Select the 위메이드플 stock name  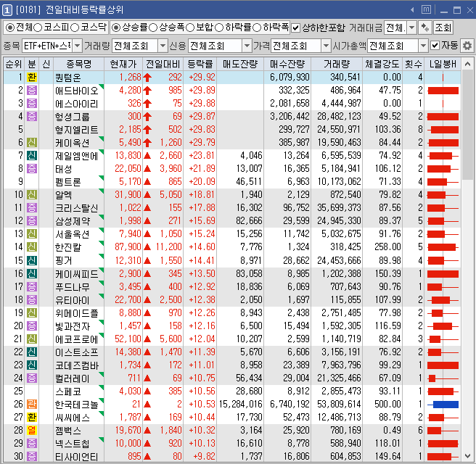(76, 313)
